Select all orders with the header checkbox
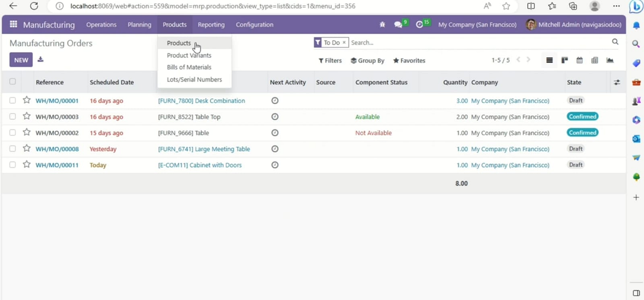This screenshot has width=644, height=300. point(12,81)
